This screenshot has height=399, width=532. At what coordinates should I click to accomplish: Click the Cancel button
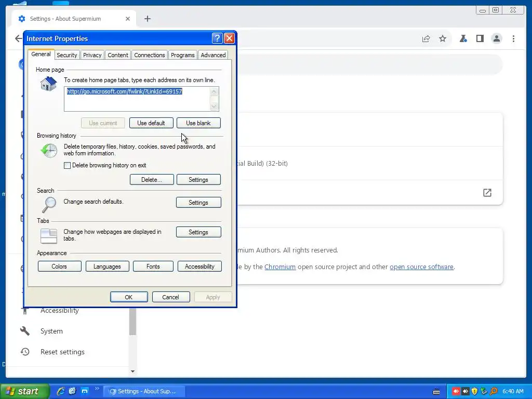point(170,297)
